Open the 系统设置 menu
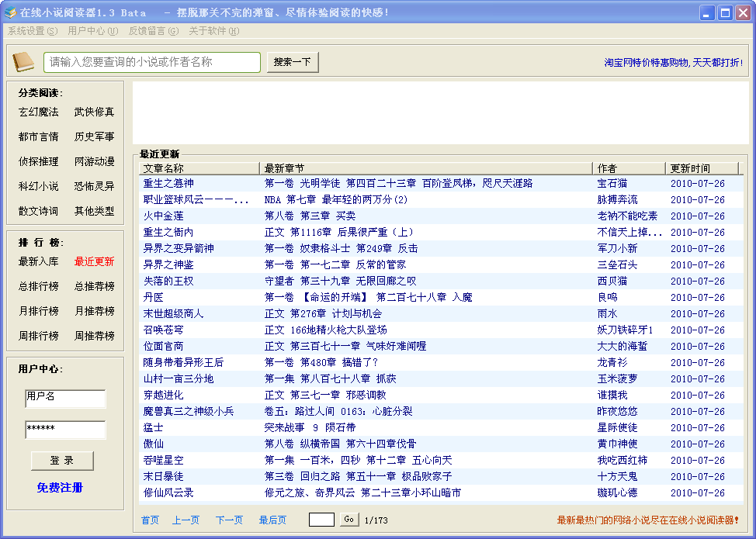The width and height of the screenshot is (756, 539). 33,31
